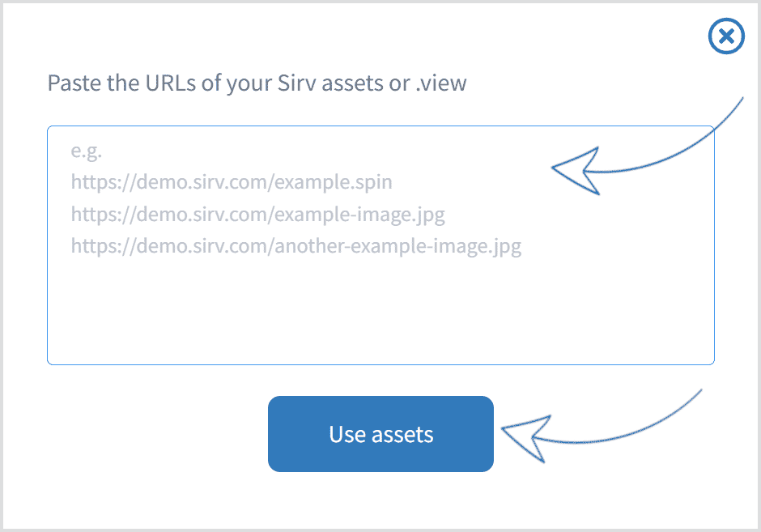Click the 'Use' word on the blue button
This screenshot has width=761, height=532.
click(x=347, y=434)
